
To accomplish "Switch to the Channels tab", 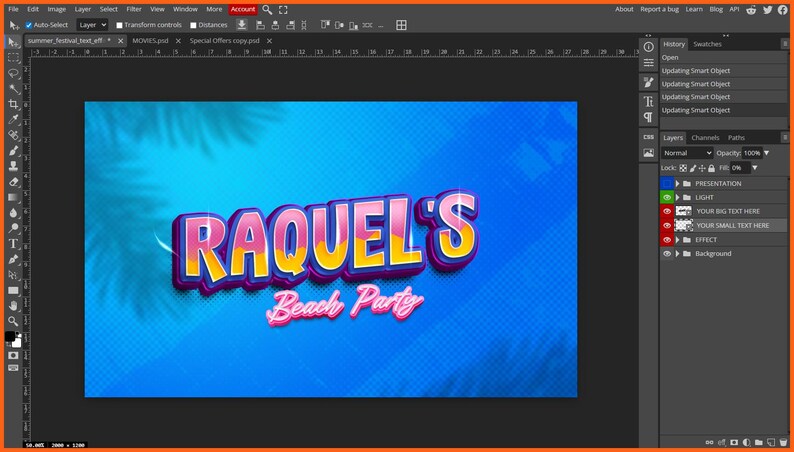I will 705,138.
